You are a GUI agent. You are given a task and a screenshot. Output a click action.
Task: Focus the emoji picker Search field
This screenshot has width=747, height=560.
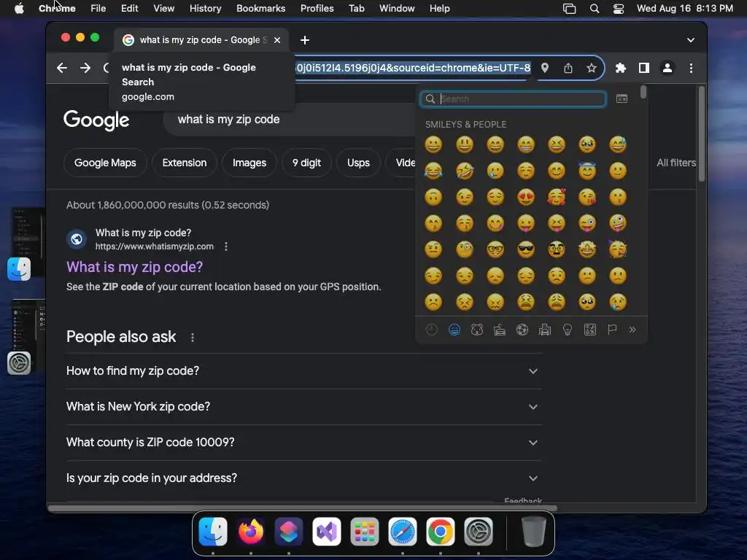pyautogui.click(x=513, y=98)
